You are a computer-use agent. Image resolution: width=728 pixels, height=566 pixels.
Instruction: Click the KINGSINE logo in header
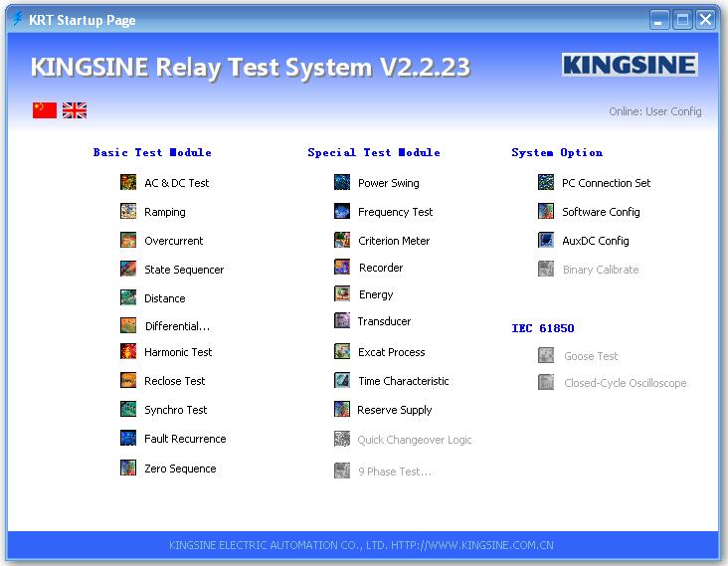[630, 66]
